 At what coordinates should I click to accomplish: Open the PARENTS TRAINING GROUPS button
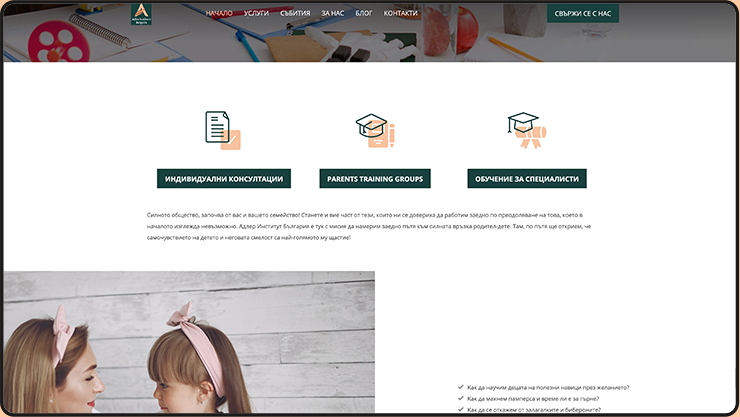pyautogui.click(x=375, y=179)
